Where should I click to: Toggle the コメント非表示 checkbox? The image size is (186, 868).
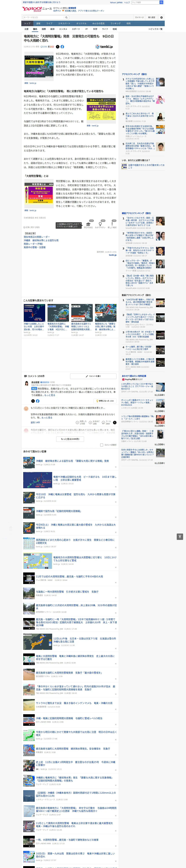tap(102, 445)
